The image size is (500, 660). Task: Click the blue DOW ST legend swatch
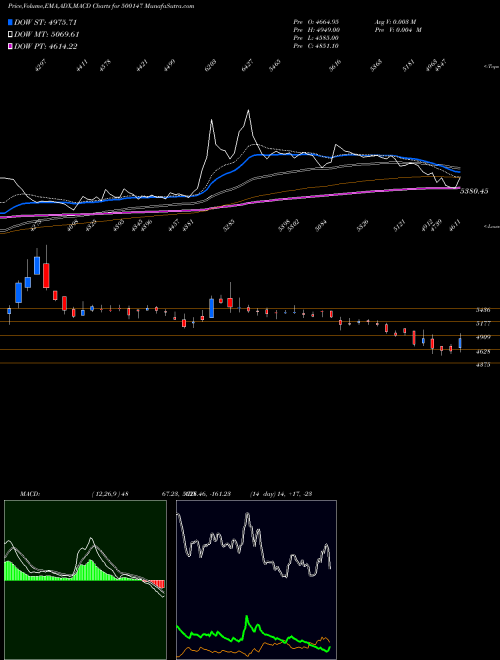pos(11,22)
